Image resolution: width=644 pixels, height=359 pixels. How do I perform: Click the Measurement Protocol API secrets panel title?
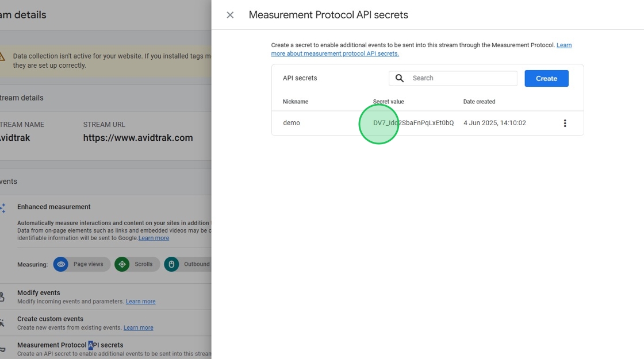pos(328,15)
